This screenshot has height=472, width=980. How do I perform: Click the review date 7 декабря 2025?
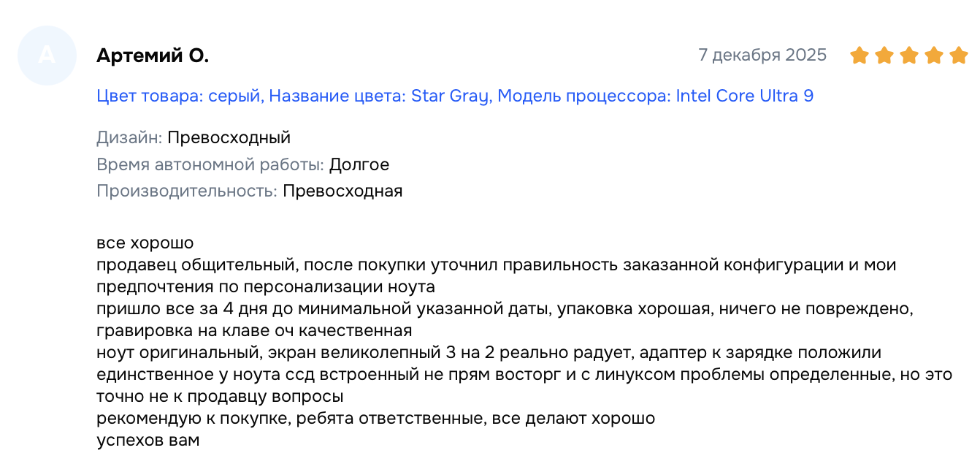762,55
